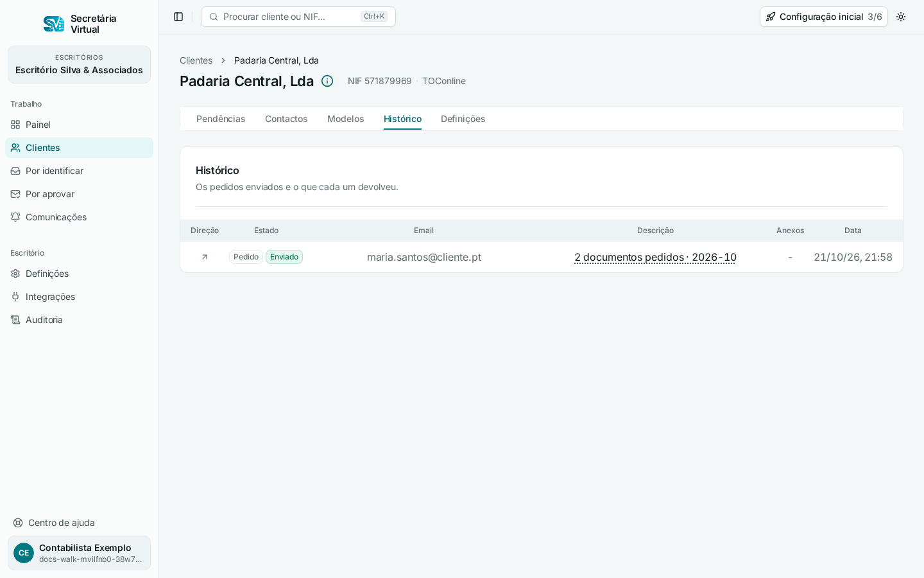
Task: Open the info icon beside Padaria Central, Lda
Action: 327,81
